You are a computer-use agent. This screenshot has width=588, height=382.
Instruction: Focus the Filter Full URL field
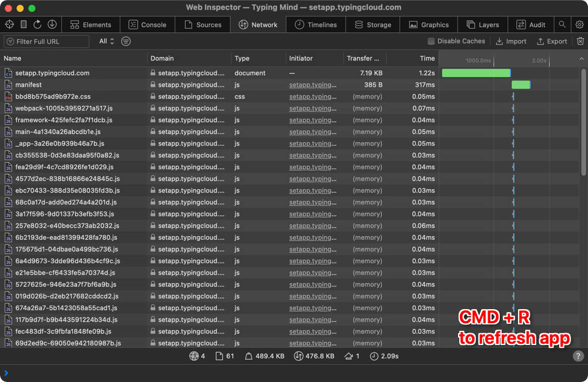46,41
